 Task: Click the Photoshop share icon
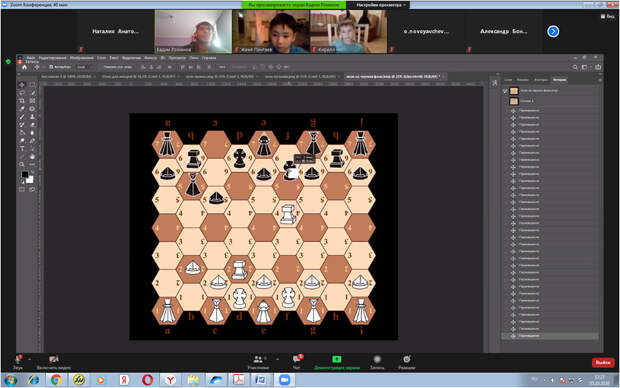click(598, 67)
